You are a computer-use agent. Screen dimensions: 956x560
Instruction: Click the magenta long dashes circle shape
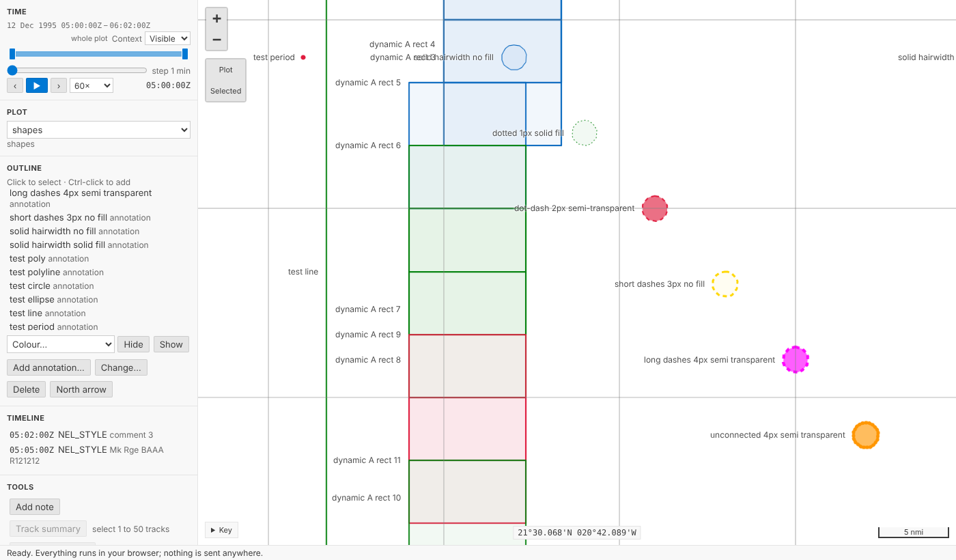coord(796,359)
